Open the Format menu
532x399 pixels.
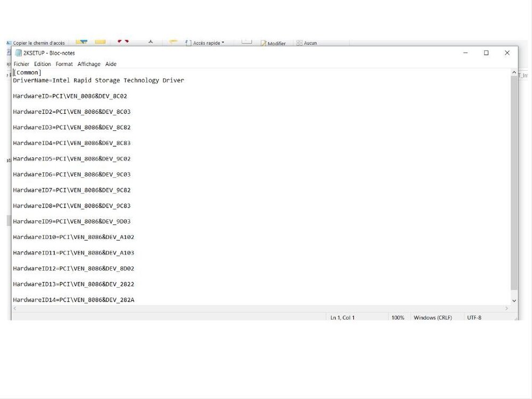[64, 64]
